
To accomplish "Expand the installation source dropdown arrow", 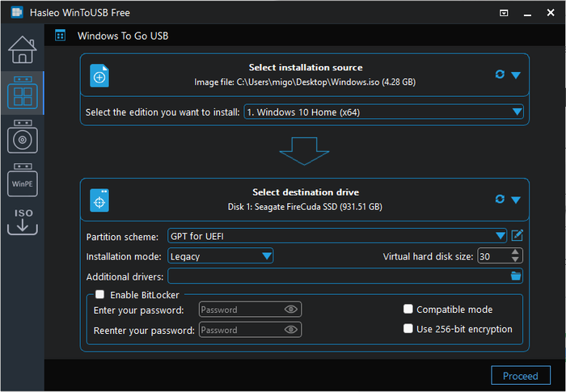I will click(x=516, y=75).
